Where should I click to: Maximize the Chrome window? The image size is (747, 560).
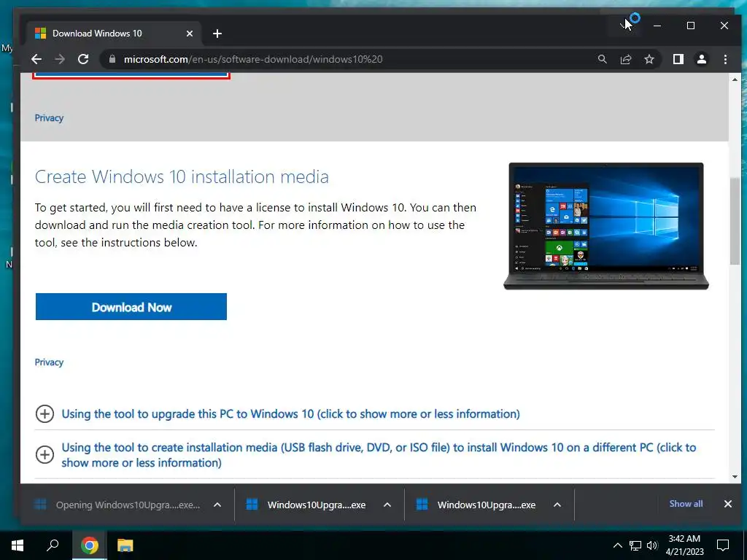coord(691,26)
